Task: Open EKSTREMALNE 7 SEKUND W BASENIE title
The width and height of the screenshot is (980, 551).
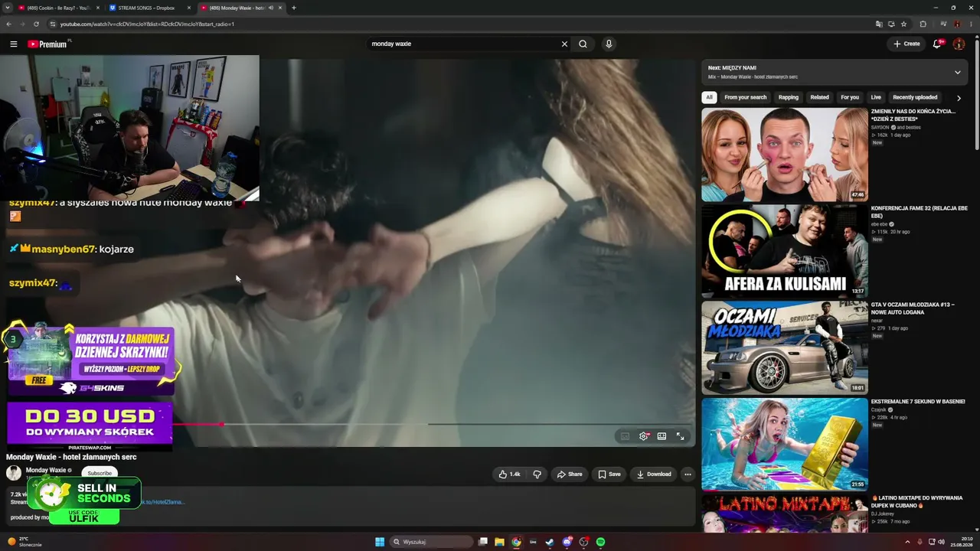Action: point(918,401)
